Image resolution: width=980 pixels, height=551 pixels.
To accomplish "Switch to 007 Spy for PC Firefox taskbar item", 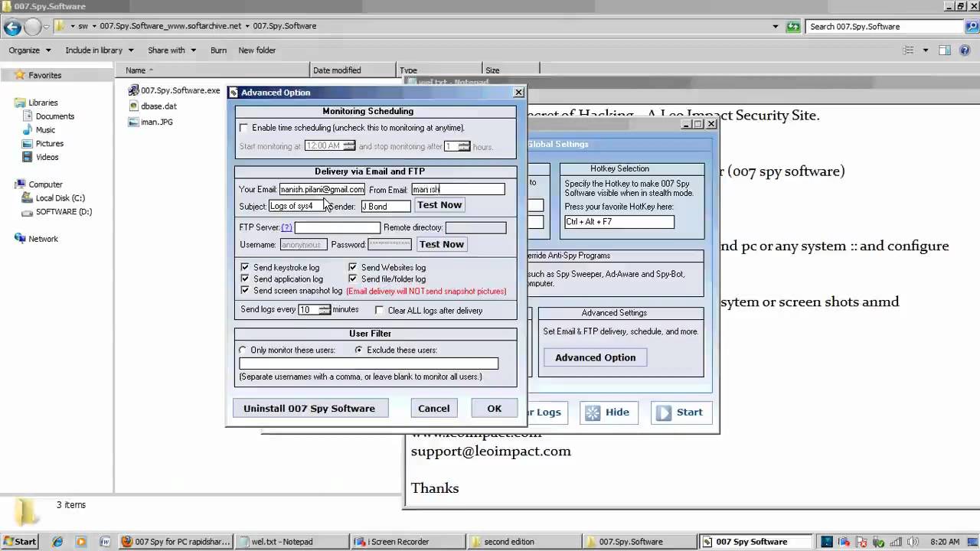I will tap(175, 542).
